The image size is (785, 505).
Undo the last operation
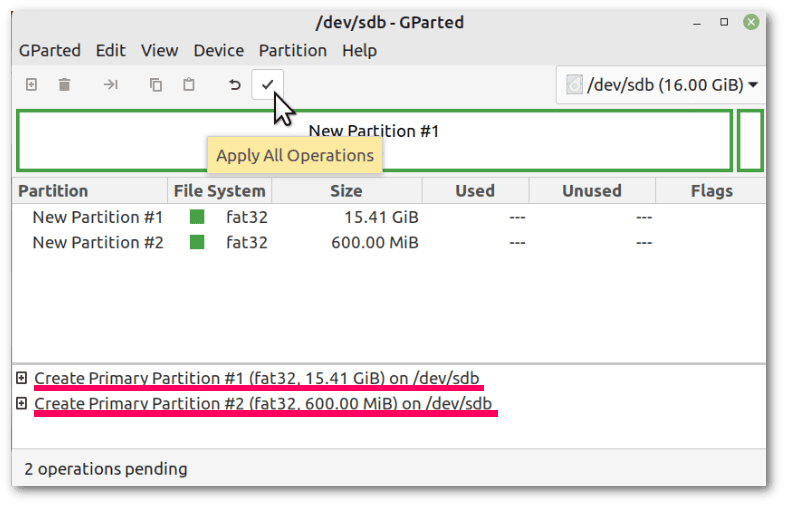pyautogui.click(x=234, y=85)
